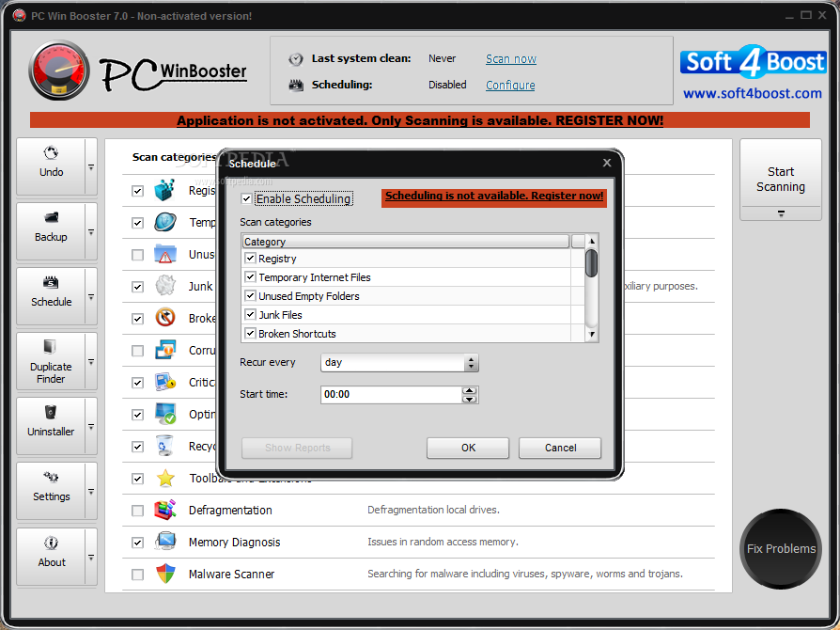Visit www.soft4boost.com link
The width and height of the screenshot is (840, 630).
(752, 93)
